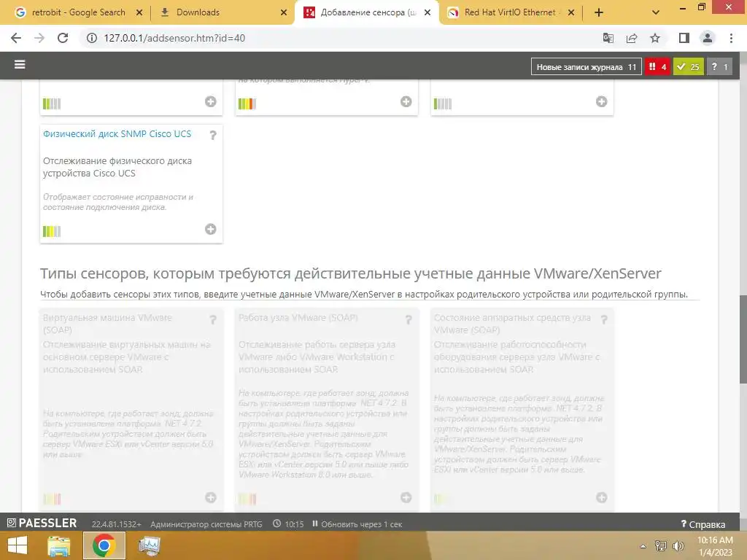Go forward in browser history

39,38
